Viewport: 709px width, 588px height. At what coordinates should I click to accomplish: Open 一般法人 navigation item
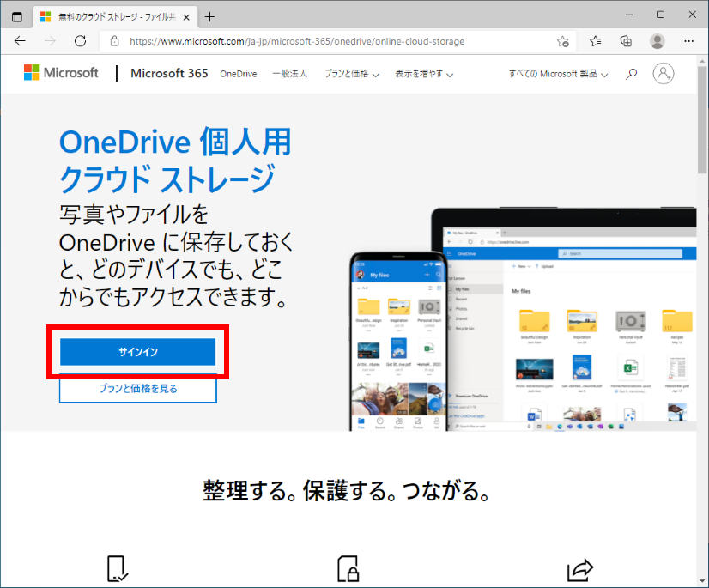tap(290, 74)
